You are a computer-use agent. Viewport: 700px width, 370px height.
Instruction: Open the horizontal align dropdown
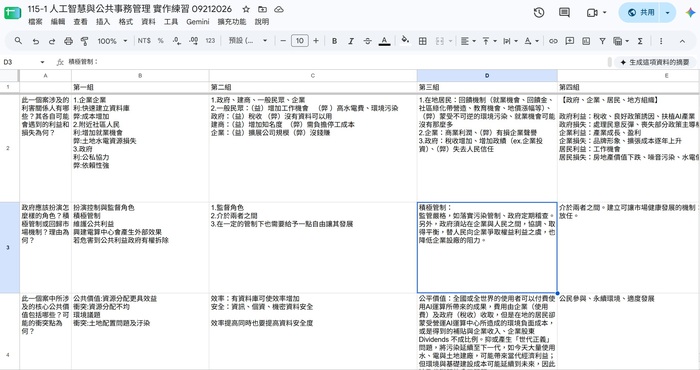click(468, 41)
